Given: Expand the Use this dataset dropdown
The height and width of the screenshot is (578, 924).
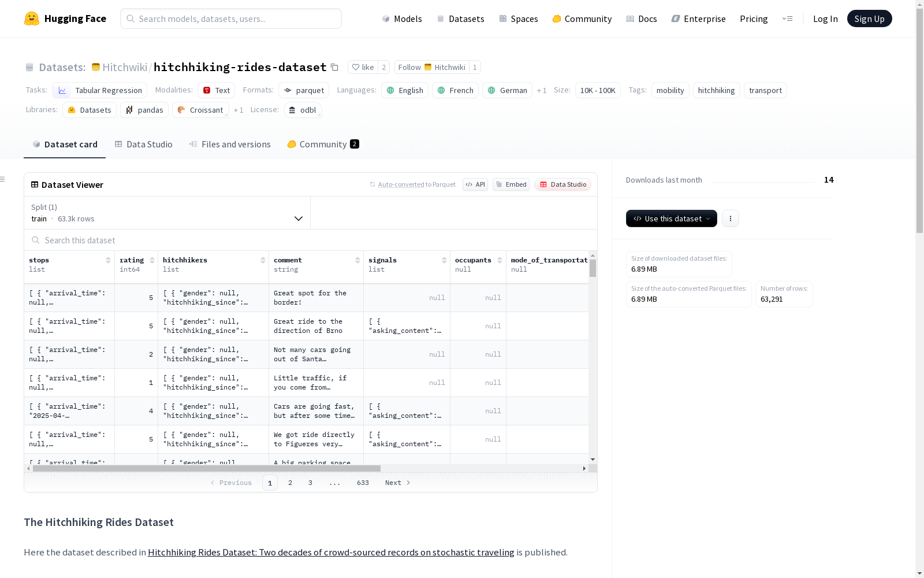Looking at the screenshot, I should click(672, 218).
